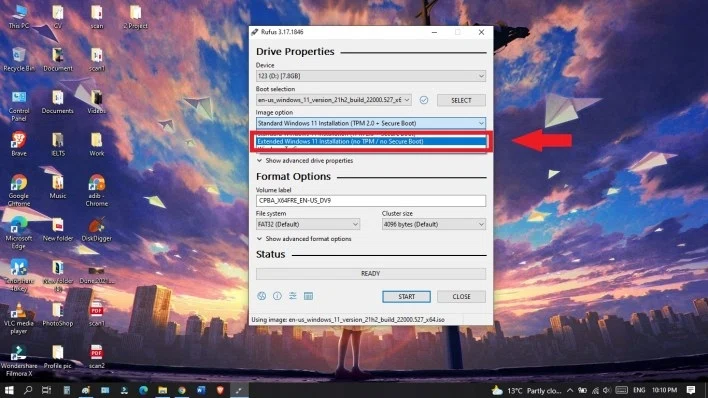This screenshot has width=708, height=398.
Task: Expand Show advanced format options
Action: click(x=304, y=239)
